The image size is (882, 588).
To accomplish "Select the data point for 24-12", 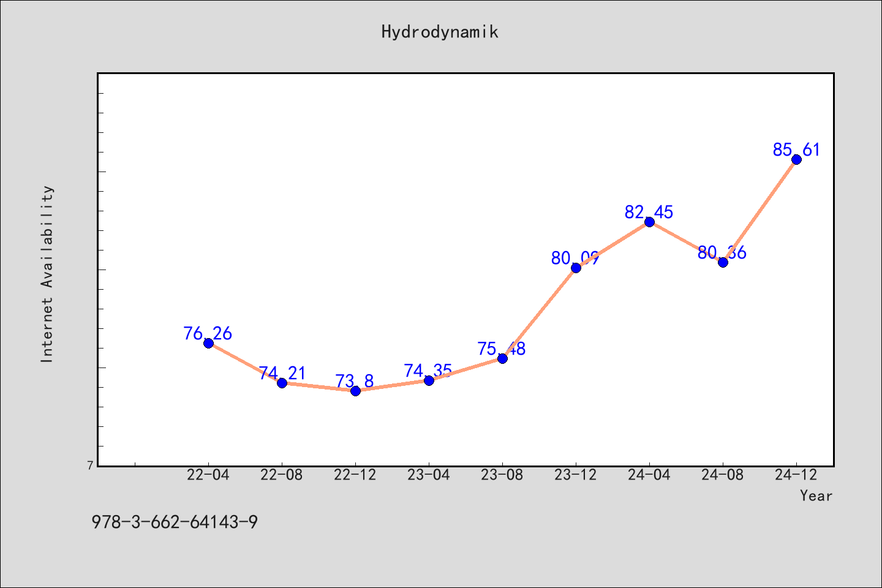I will coord(796,159).
